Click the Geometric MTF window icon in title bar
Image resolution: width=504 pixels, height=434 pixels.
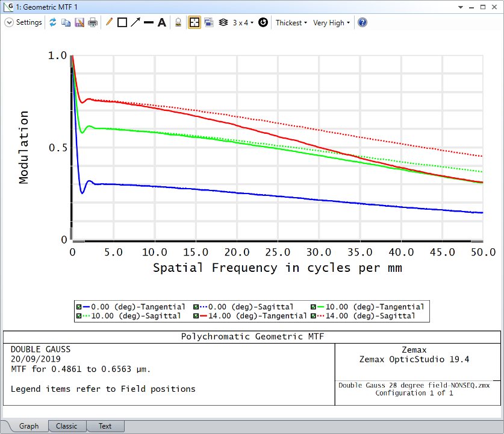pos(8,7)
